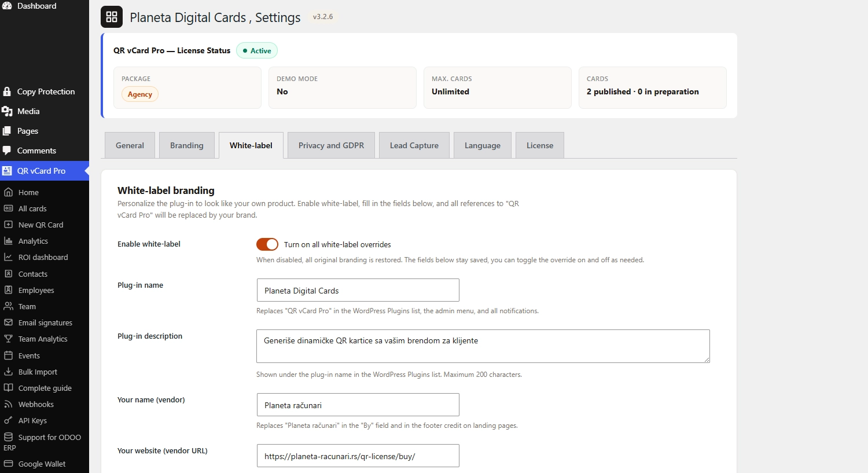Open Comments via the speech bubble icon

(x=7, y=151)
